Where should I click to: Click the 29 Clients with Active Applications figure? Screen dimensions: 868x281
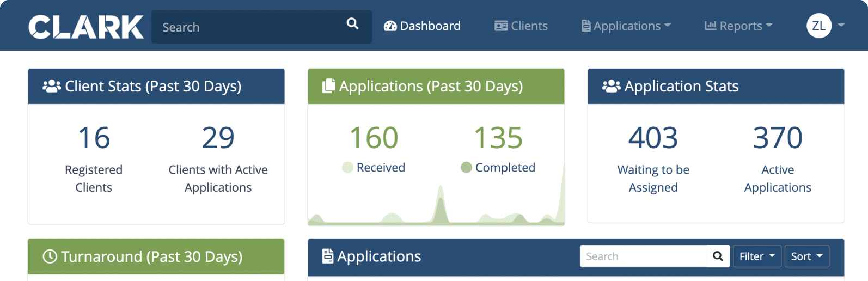click(x=218, y=138)
